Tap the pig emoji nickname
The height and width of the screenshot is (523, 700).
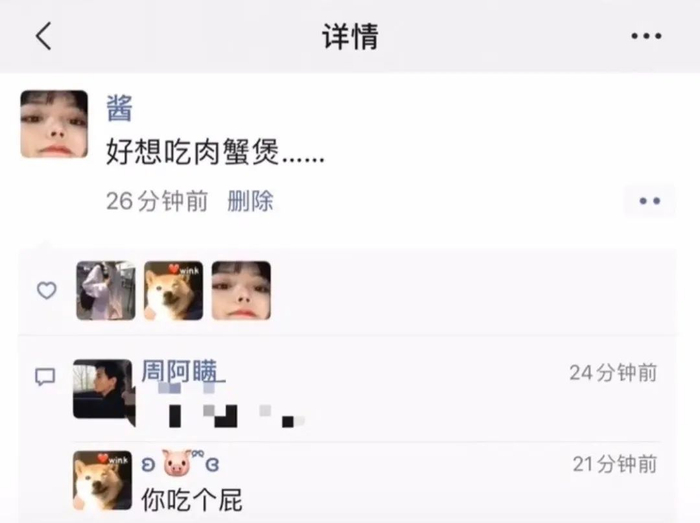180,463
